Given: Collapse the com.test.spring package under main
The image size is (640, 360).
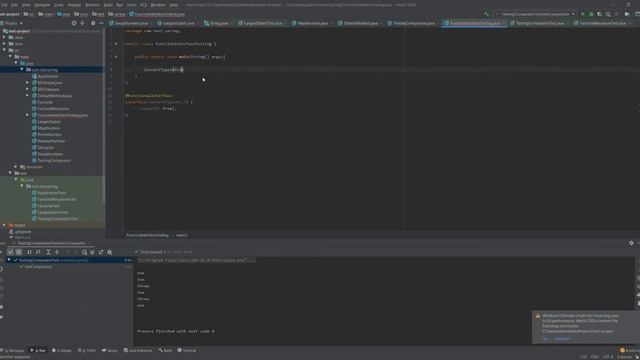Looking at the screenshot, I should (22, 70).
